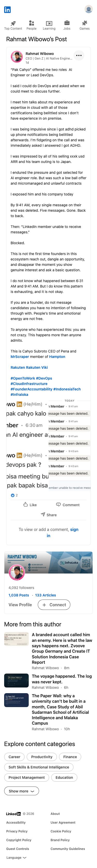Select the Productivity category chip

pyautogui.click(x=42, y=756)
